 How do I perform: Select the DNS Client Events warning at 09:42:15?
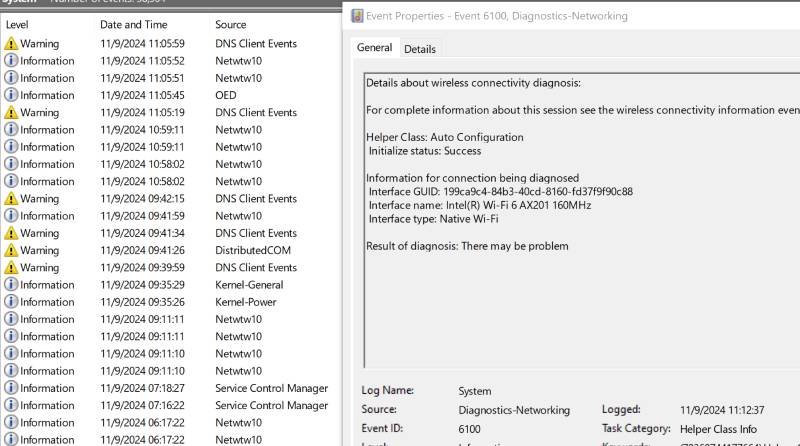pos(255,199)
